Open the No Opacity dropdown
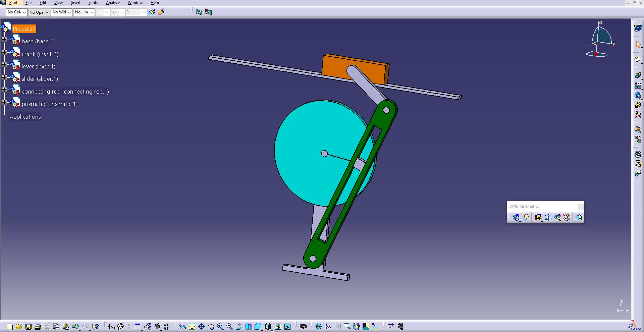The width and height of the screenshot is (644, 332). pyautogui.click(x=39, y=12)
